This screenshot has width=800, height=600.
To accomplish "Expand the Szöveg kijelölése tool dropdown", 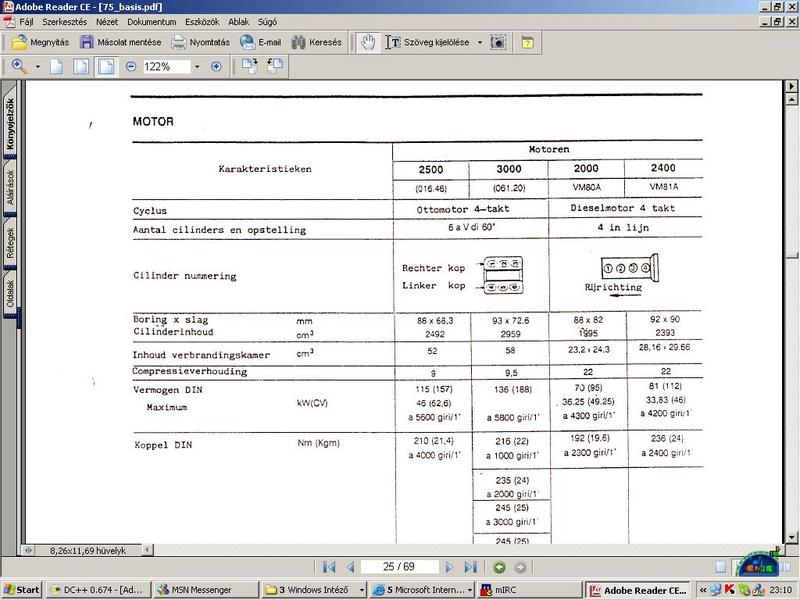I will [479, 43].
